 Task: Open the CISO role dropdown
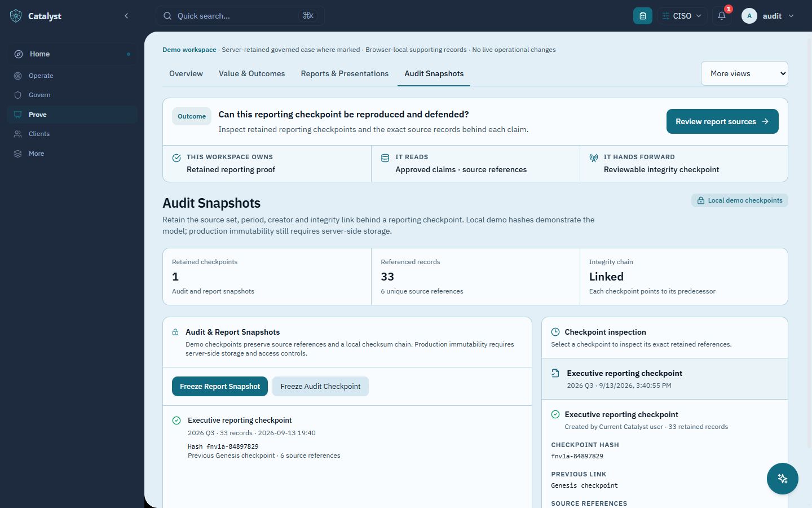[682, 16]
